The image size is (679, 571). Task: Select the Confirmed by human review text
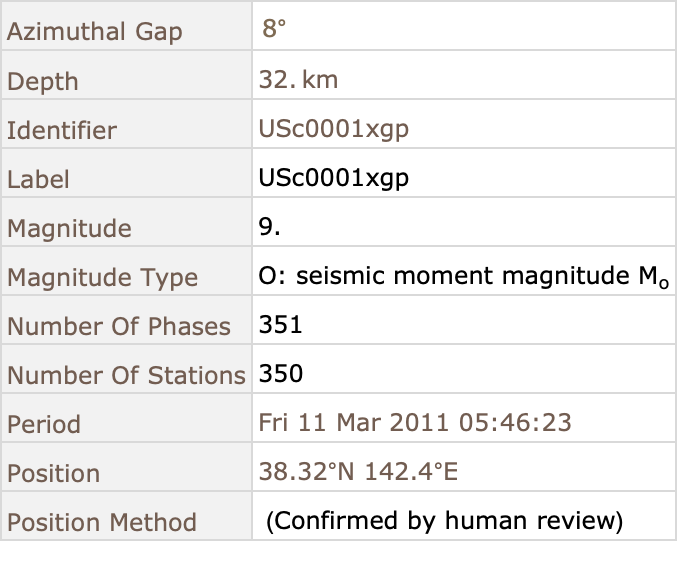click(444, 521)
